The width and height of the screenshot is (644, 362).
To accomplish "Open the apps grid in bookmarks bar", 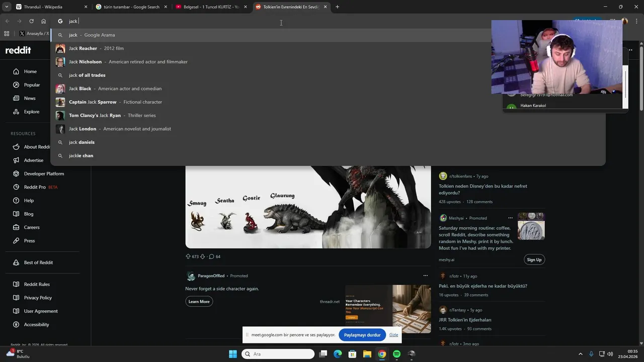I will [7, 34].
